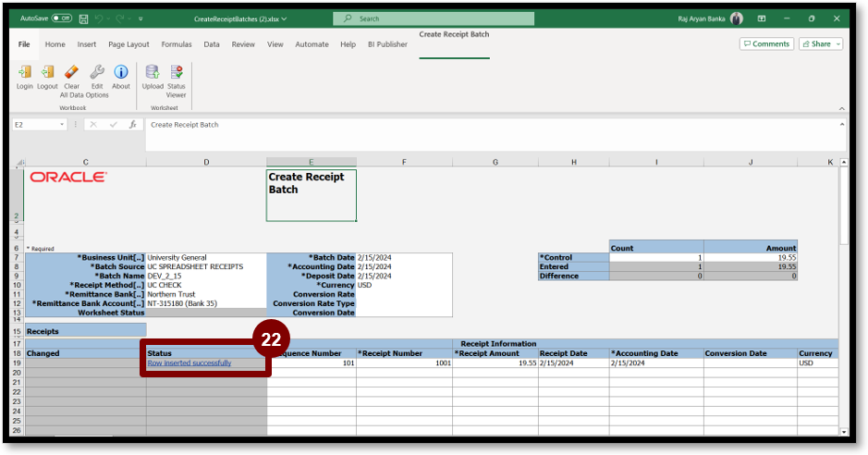Open the Share button dropdown arrow

pyautogui.click(x=838, y=44)
